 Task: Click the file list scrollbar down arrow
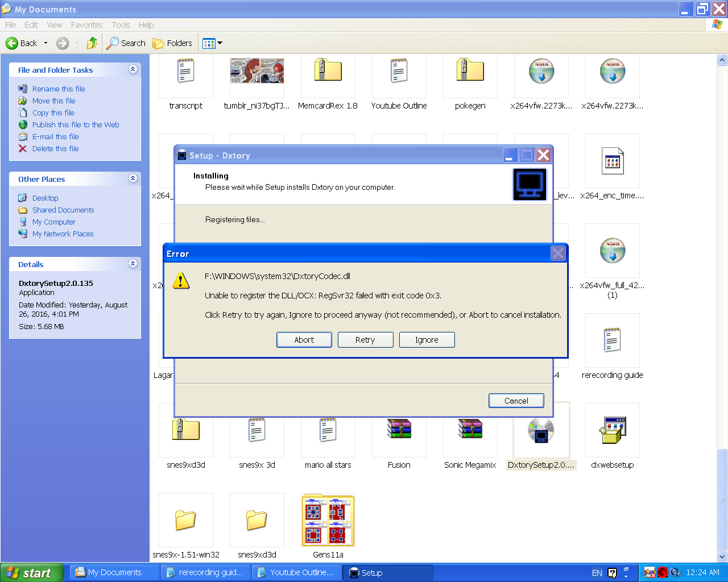click(x=722, y=557)
